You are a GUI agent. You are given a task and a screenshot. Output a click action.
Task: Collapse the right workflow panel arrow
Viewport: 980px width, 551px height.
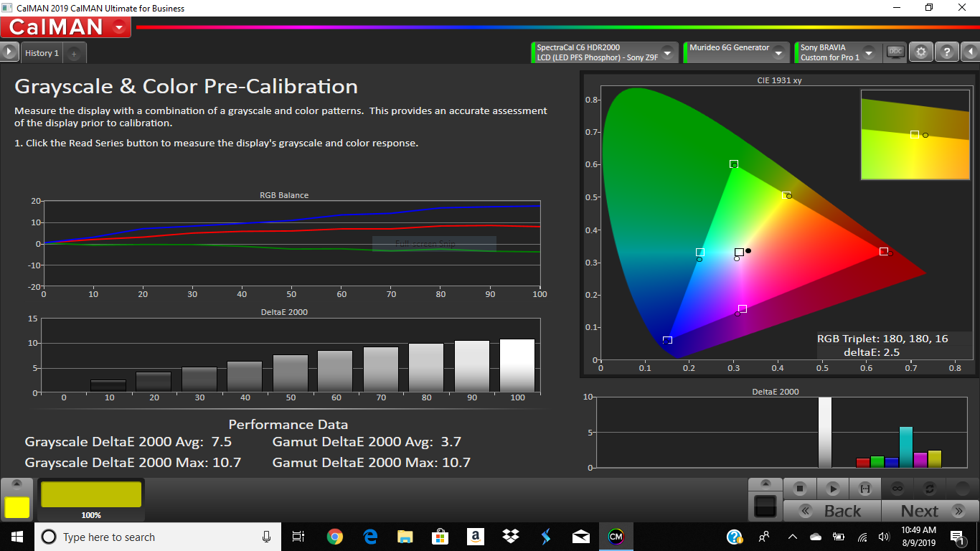point(972,52)
